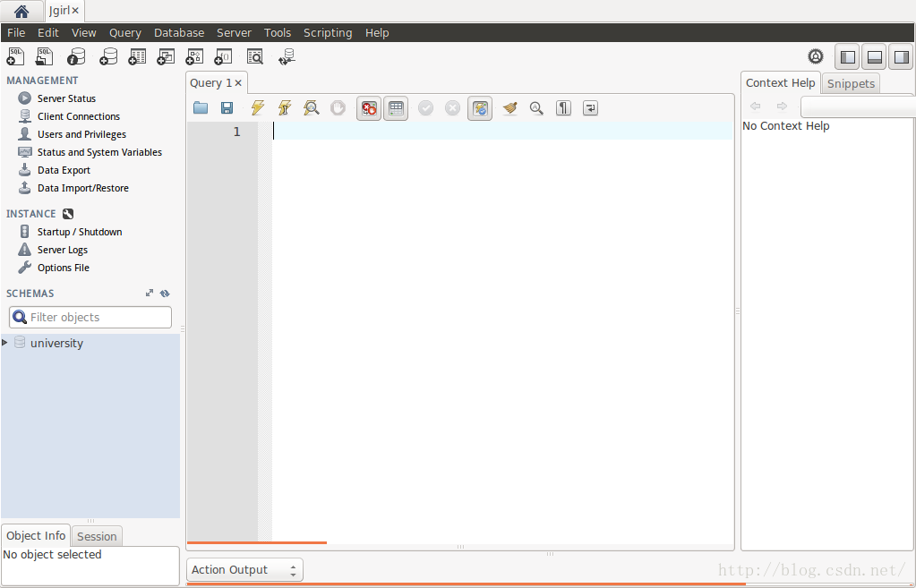The width and height of the screenshot is (916, 588).
Task: Open the database inspector info icon
Action: pyautogui.click(x=77, y=57)
